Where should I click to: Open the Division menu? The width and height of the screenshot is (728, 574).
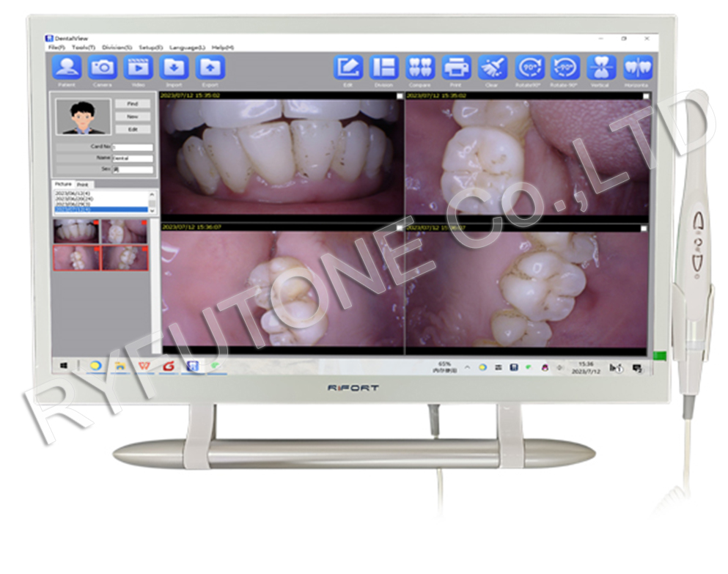click(117, 48)
